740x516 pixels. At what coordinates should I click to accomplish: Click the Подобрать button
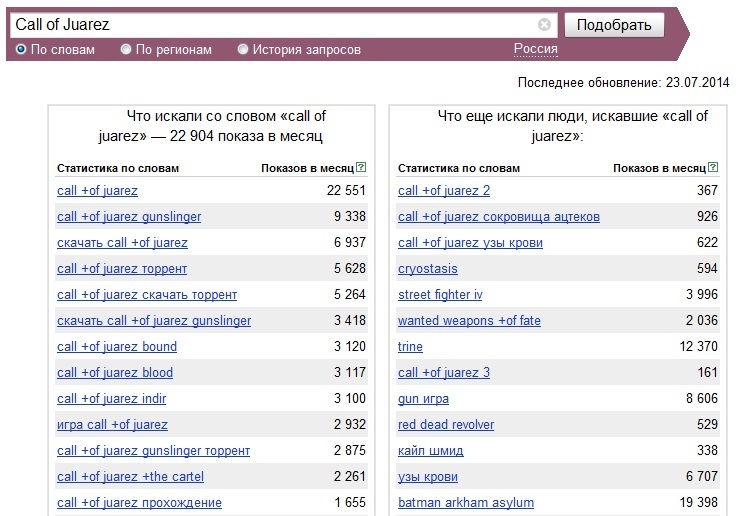tap(614, 25)
